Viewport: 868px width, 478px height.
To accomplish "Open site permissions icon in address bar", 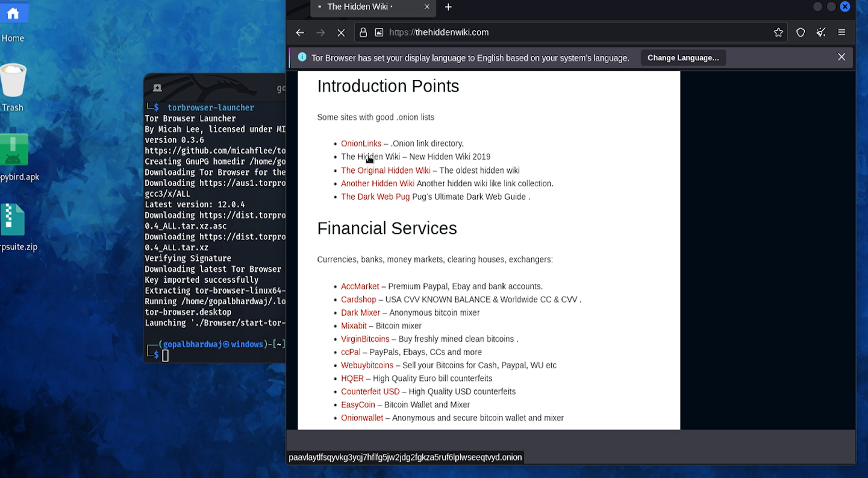I will click(x=379, y=33).
